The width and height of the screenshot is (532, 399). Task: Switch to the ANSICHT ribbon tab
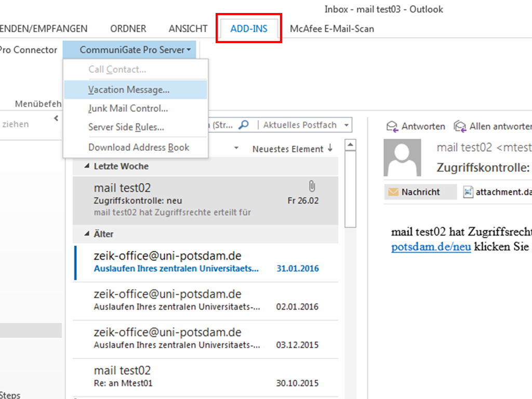(x=188, y=29)
